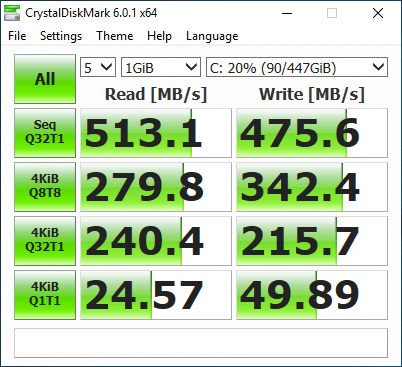
Task: Open the Help menu
Action: (x=159, y=36)
